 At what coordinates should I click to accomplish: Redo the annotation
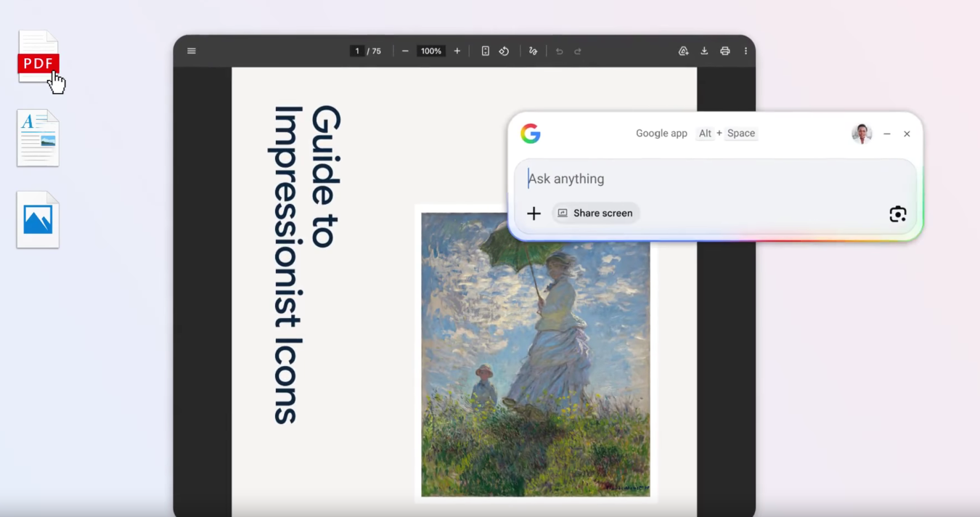578,51
